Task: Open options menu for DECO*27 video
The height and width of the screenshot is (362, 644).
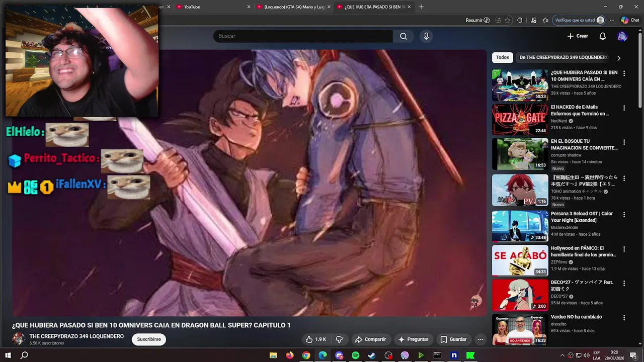Action: point(624,284)
